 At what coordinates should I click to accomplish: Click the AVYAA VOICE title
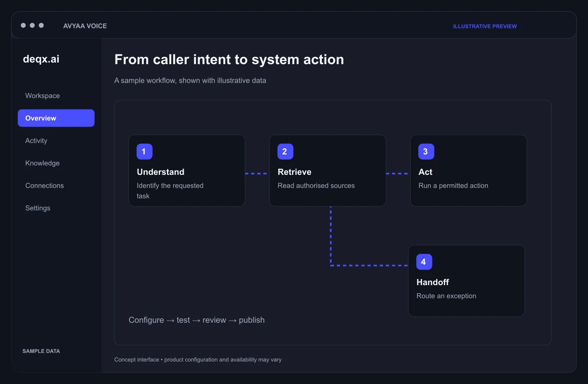tap(85, 26)
